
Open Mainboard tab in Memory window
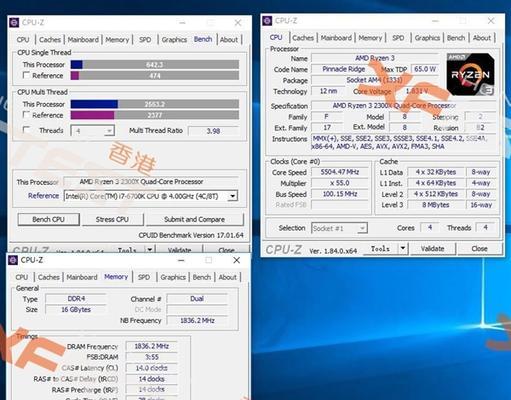click(x=82, y=277)
